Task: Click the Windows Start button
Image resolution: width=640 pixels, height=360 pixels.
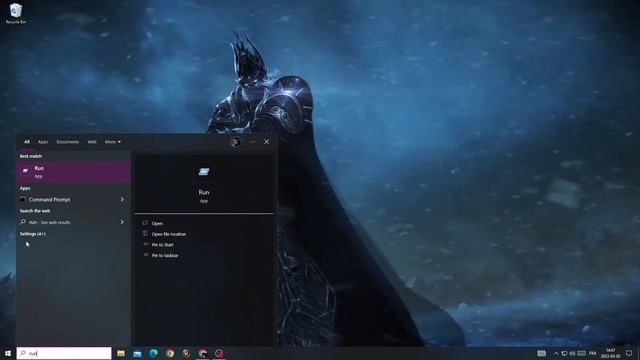Action: click(x=8, y=353)
